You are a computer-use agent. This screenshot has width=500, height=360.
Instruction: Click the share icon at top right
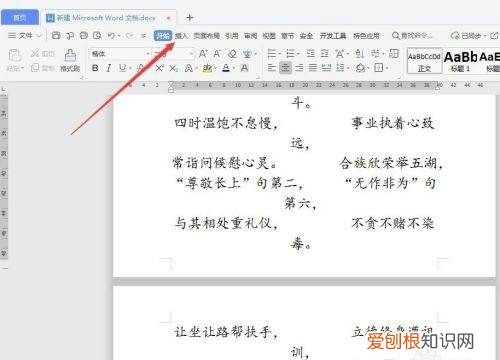click(x=494, y=35)
